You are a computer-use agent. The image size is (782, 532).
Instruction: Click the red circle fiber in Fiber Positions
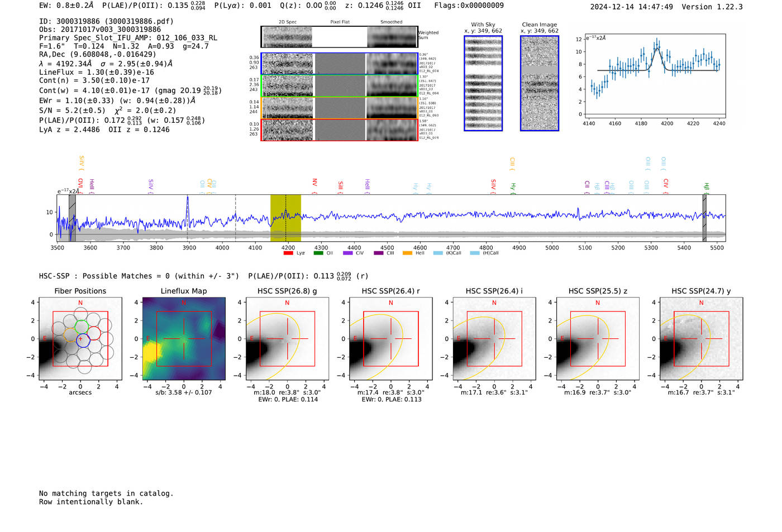tap(94, 334)
